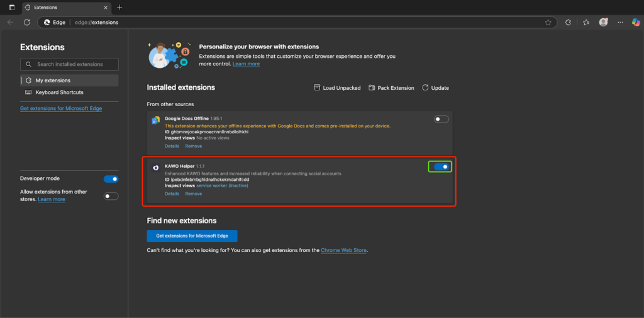Screen dimensions: 644x318
Task: Click the browser refresh icon
Action: [27, 22]
